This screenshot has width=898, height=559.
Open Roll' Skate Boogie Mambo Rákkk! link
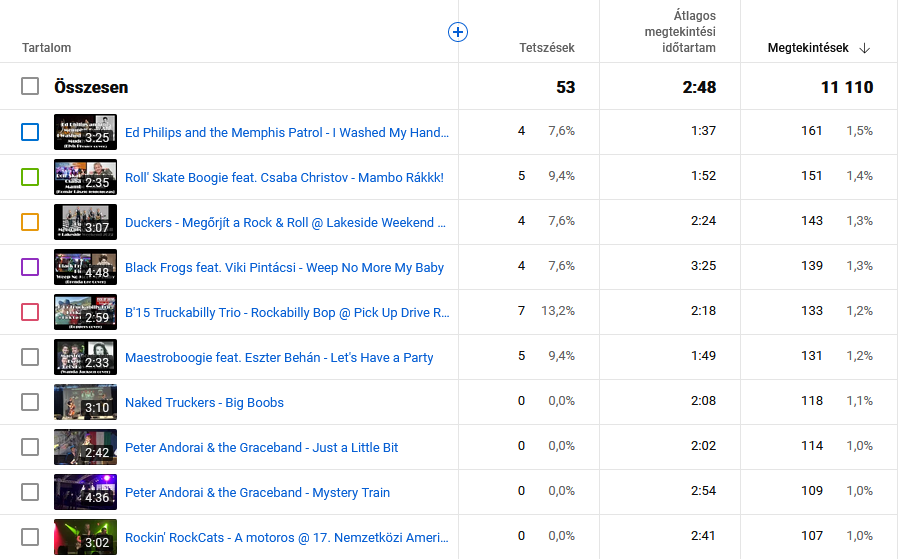click(284, 178)
